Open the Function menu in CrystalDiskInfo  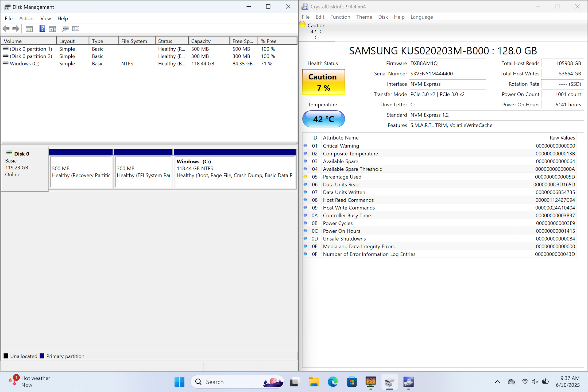[x=340, y=17]
